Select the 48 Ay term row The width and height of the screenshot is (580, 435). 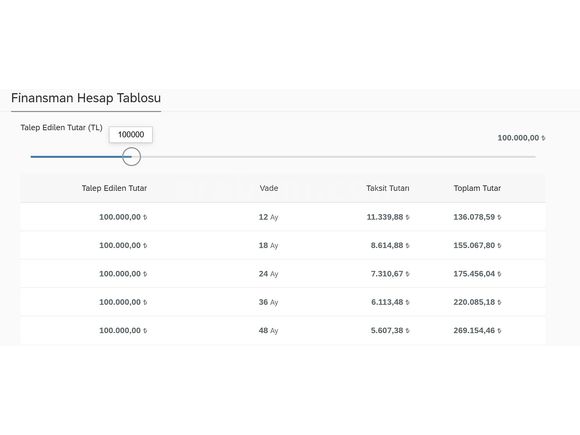click(283, 331)
